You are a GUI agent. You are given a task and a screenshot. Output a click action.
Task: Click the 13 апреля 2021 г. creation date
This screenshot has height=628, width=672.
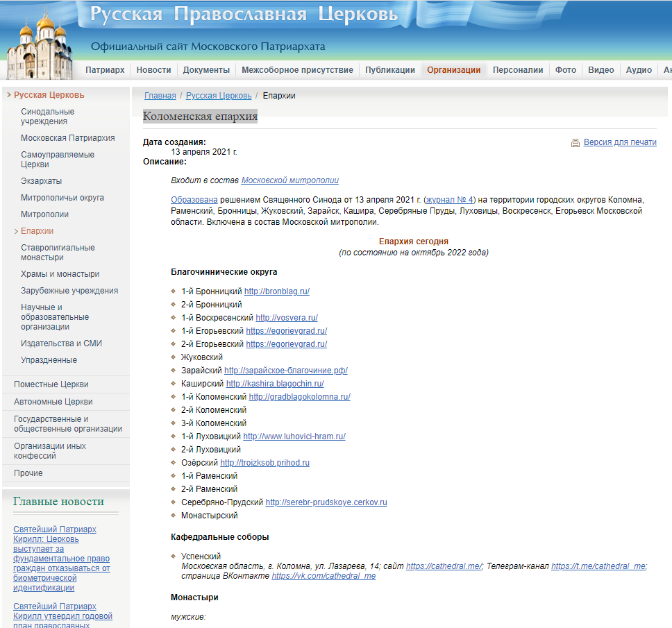point(204,152)
